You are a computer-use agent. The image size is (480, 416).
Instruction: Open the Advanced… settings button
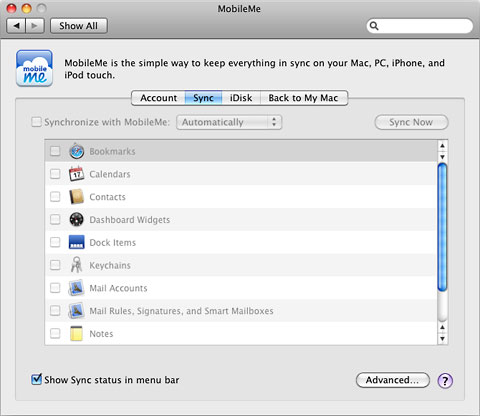pyautogui.click(x=393, y=380)
